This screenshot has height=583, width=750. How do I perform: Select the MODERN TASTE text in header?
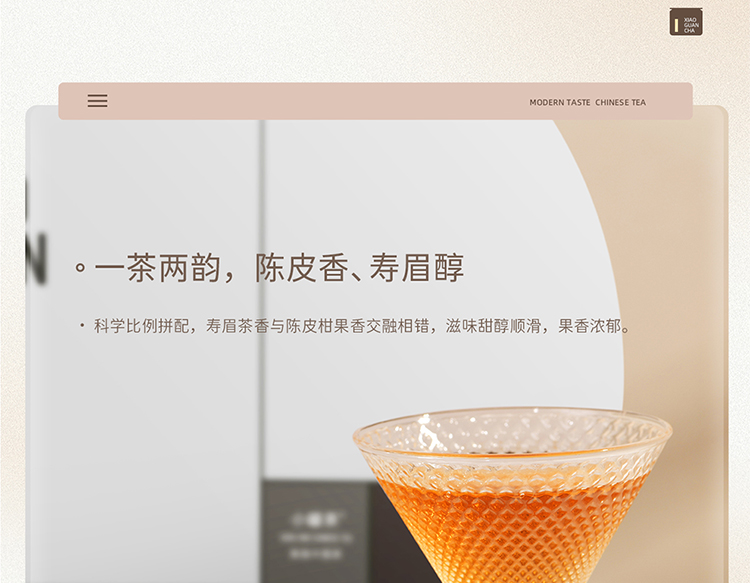(x=560, y=102)
